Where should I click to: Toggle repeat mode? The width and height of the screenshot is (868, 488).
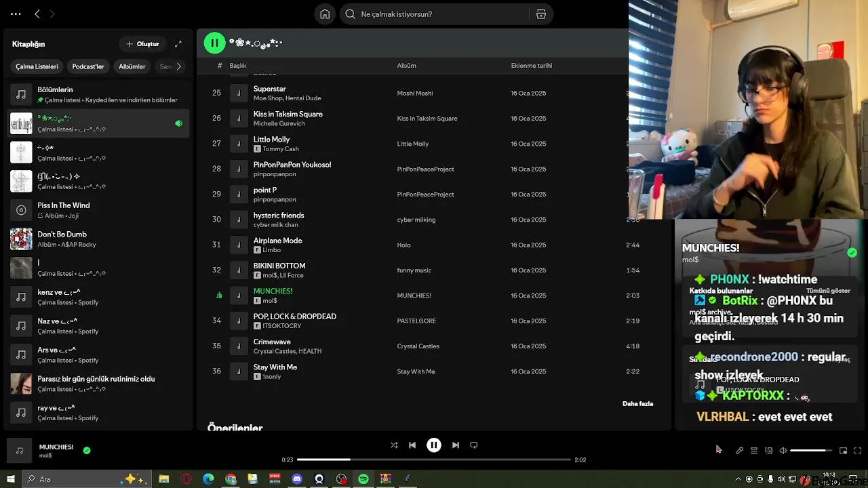(474, 445)
